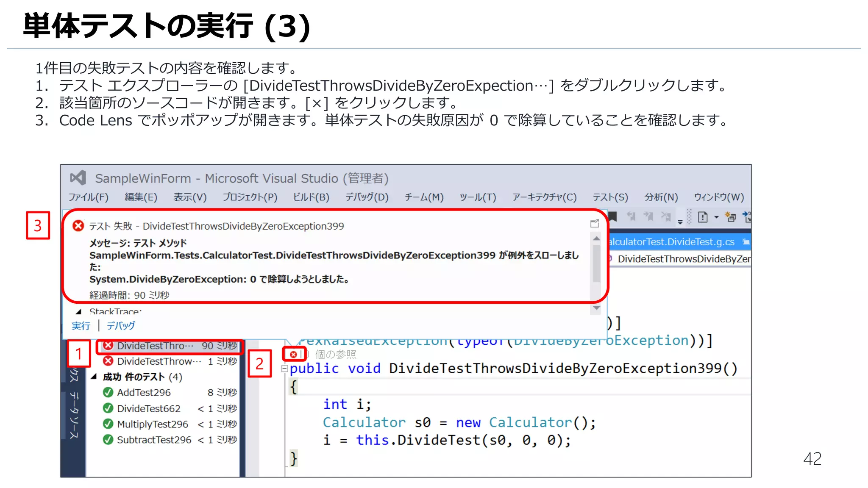Screen dimensions: 868x488
Task: Click method name DivideTestThrowsDivideByZeroException399() in code
Action: pos(563,368)
